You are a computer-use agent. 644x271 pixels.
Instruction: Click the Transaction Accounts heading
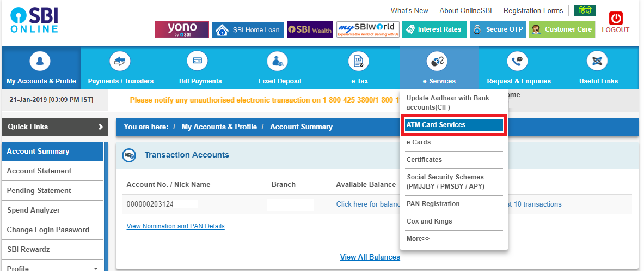[187, 155]
